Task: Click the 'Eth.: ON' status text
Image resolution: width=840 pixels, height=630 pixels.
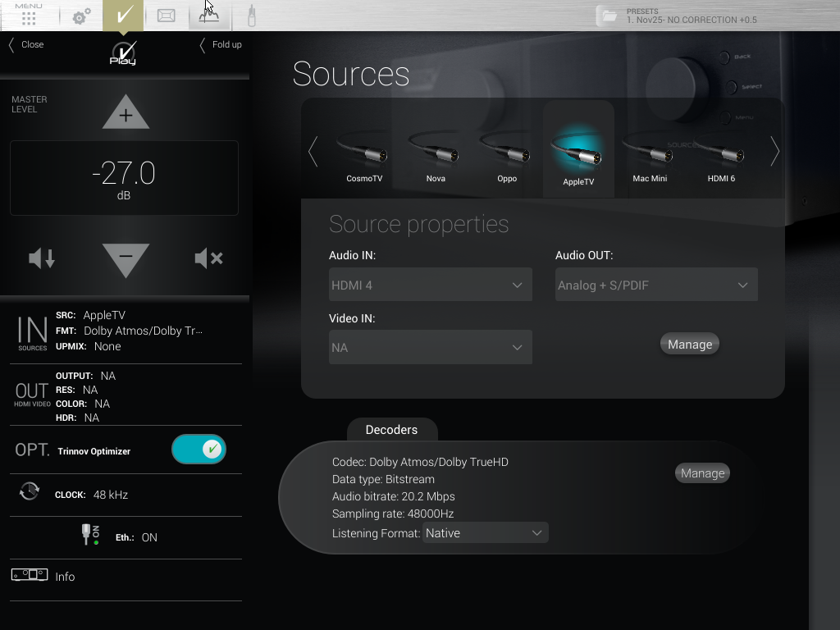Action: [137, 537]
